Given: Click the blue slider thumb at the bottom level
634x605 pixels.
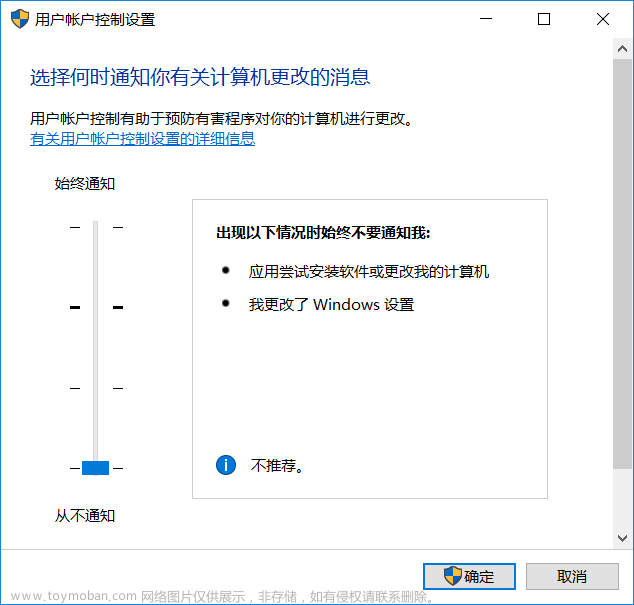Looking at the screenshot, I should [x=95, y=468].
